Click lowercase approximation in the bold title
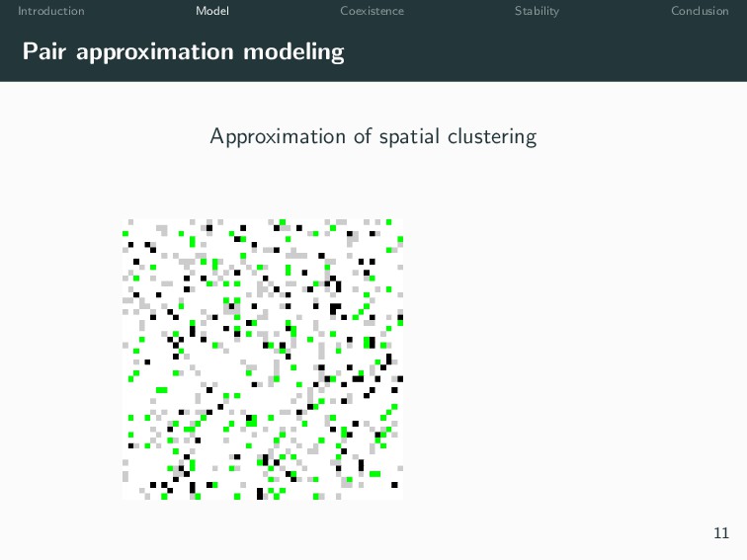The width and height of the screenshot is (747, 560). pyautogui.click(x=154, y=52)
